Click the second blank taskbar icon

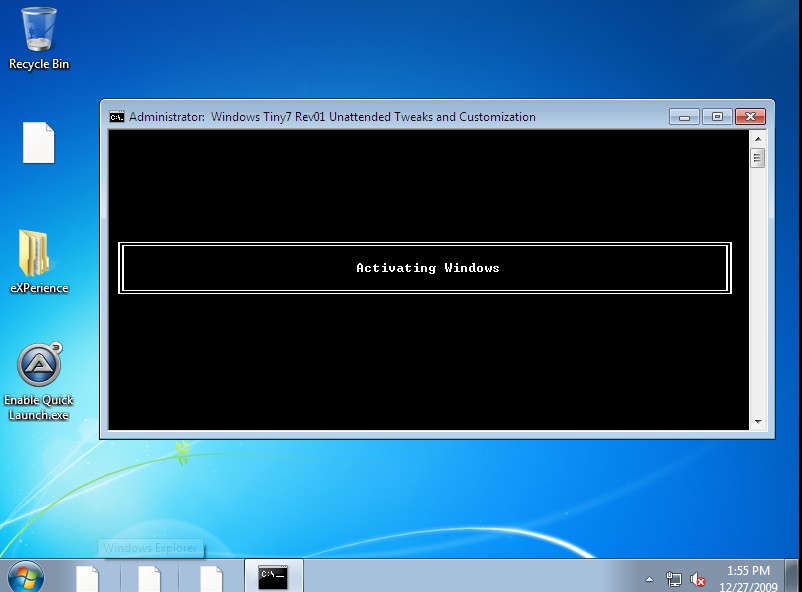coord(149,579)
